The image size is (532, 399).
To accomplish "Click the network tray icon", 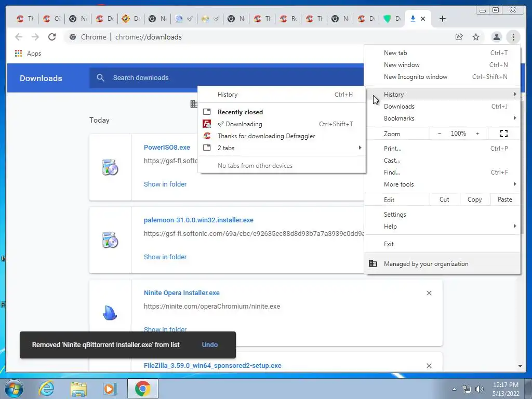I will pos(467,389).
